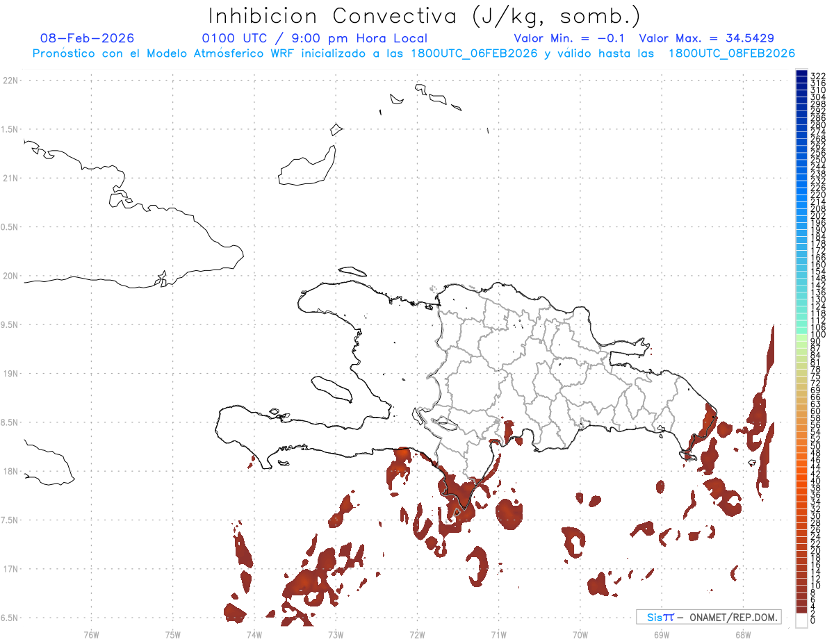Click the '0100 UTC / 9:00 pm Hora Local' text

(x=314, y=38)
